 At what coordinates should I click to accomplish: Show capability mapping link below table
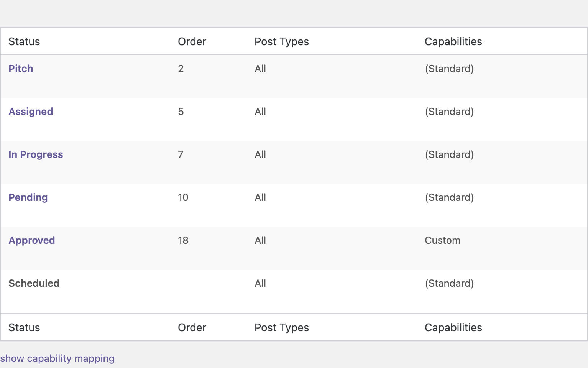(x=57, y=358)
